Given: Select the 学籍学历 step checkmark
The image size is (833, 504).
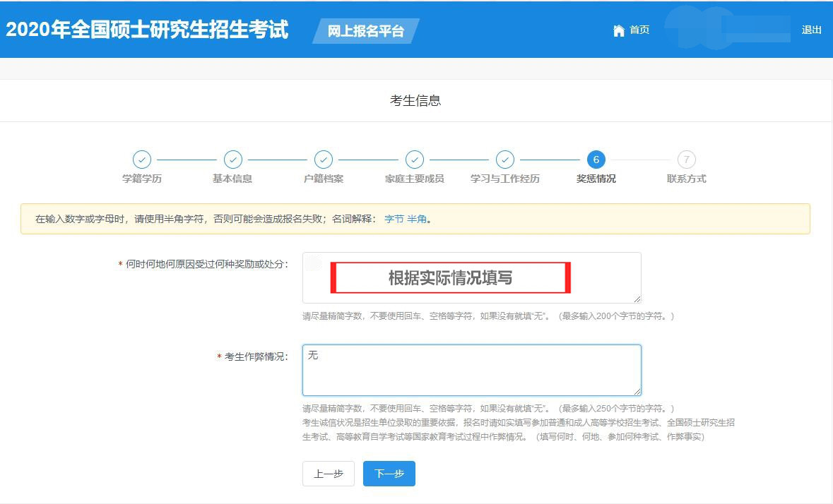Looking at the screenshot, I should pos(142,160).
